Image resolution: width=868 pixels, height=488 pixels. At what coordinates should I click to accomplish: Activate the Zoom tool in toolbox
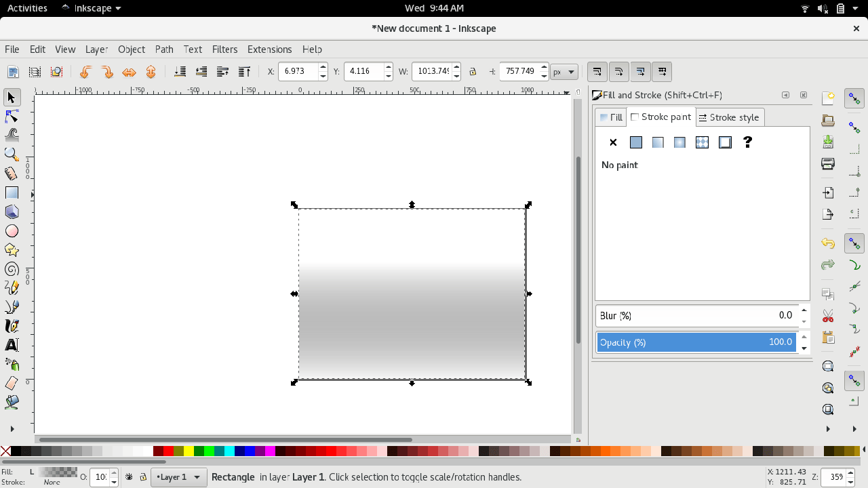pos(12,155)
